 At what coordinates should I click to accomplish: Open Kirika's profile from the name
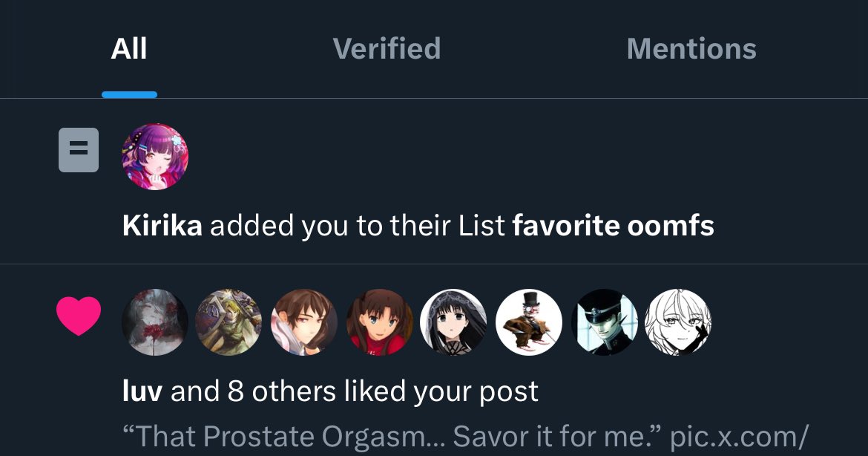(x=162, y=226)
